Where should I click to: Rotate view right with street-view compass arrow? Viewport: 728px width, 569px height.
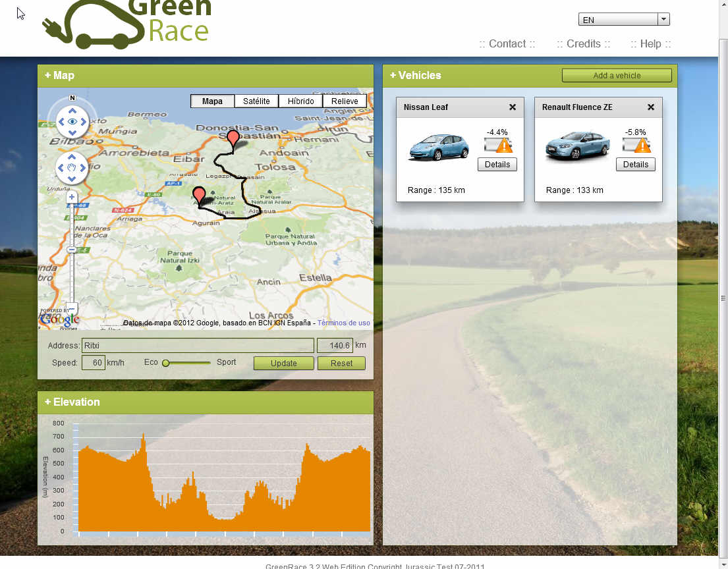84,122
